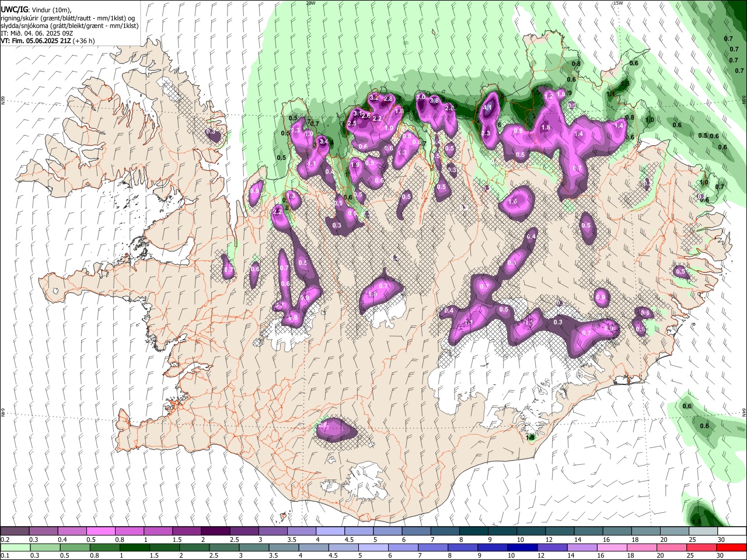Click the '12' label under the lower color bar
Viewport: 747px width, 560px height.
pos(540,555)
